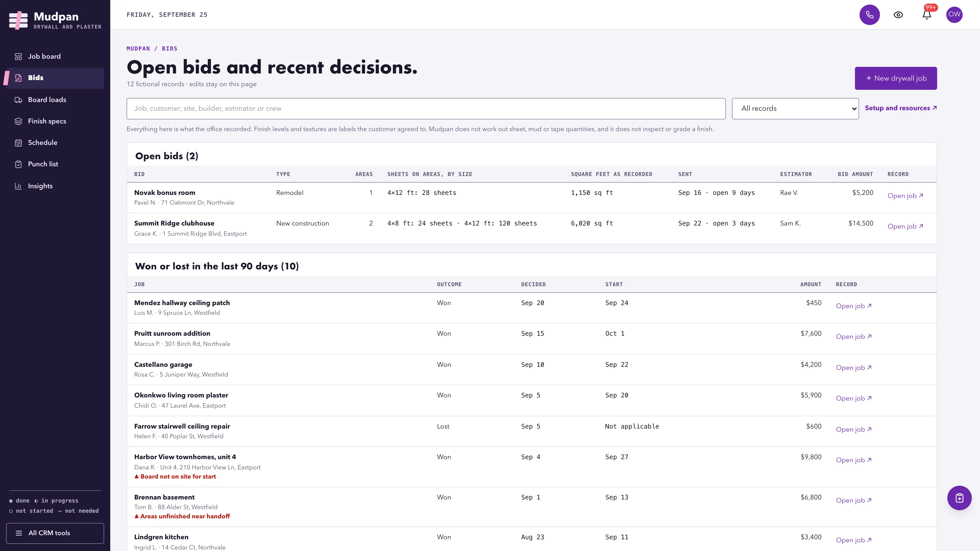Click the Bids sidebar icon
Screen dimensions: 980x551
point(18,78)
